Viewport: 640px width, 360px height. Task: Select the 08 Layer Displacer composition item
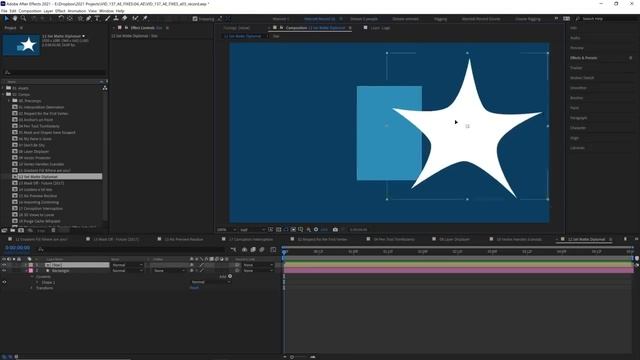[x=33, y=151]
